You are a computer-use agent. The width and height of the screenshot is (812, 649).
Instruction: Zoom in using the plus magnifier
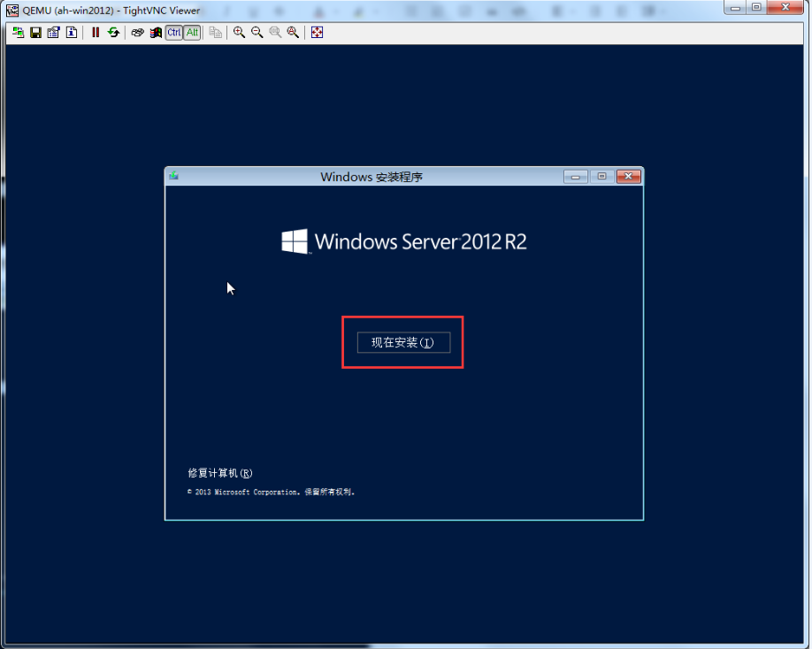pos(239,33)
